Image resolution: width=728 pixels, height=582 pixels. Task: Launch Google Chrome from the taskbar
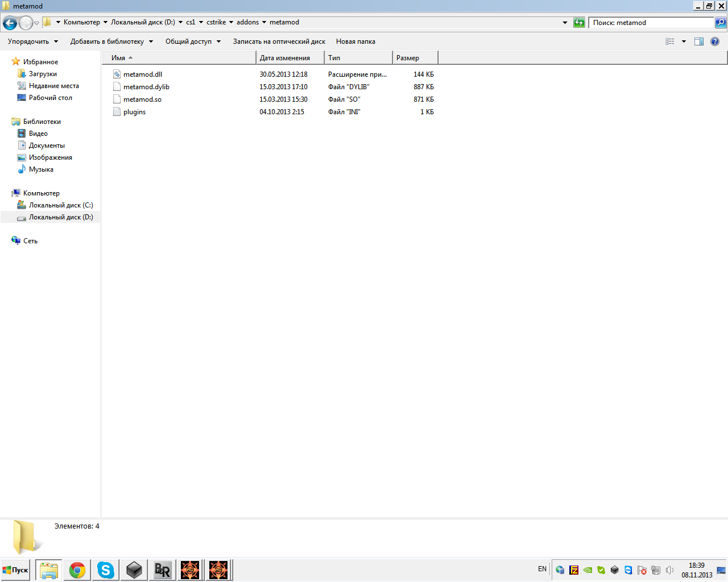point(77,570)
